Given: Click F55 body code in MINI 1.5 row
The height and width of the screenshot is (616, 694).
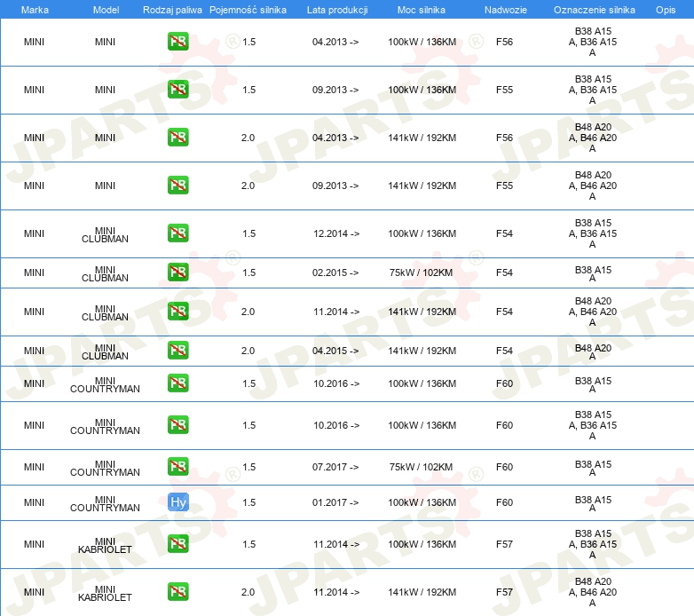Looking at the screenshot, I should 505,90.
